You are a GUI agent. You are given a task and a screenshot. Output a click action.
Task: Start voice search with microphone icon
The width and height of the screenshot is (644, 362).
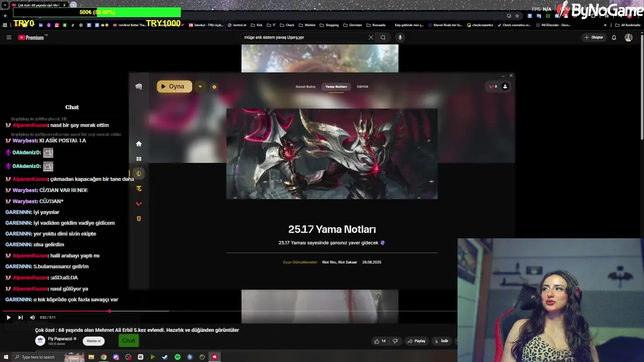point(400,37)
